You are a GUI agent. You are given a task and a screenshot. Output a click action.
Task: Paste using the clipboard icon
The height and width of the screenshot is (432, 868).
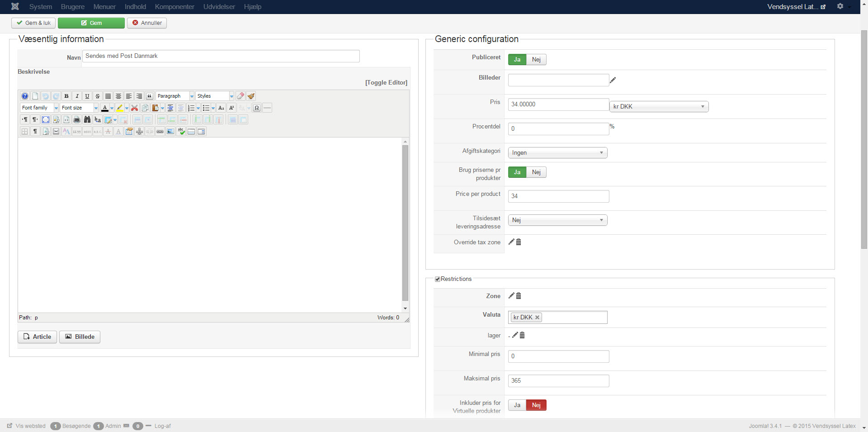pos(155,108)
